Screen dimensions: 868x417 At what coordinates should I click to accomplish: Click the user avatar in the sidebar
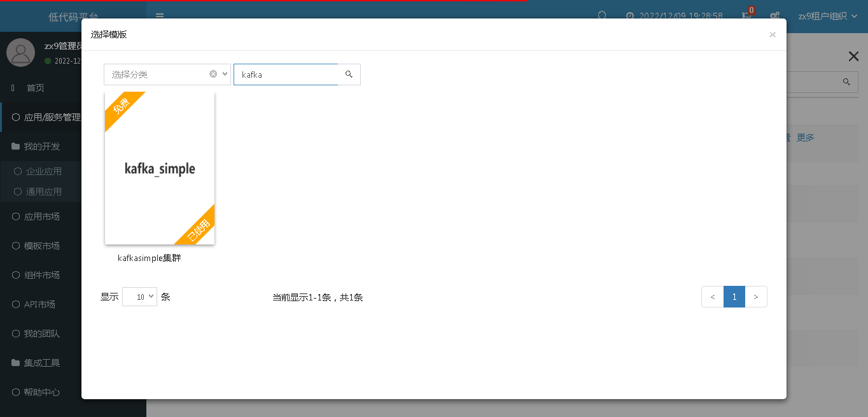click(20, 52)
